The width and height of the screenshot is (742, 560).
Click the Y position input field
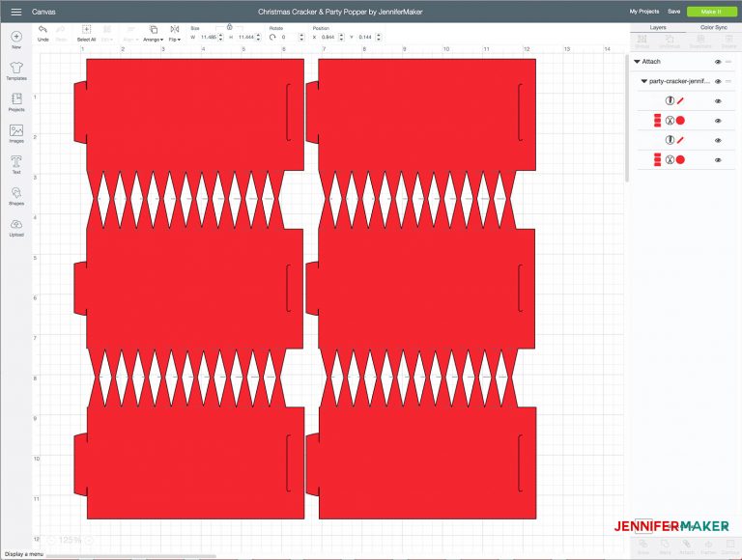click(x=366, y=37)
